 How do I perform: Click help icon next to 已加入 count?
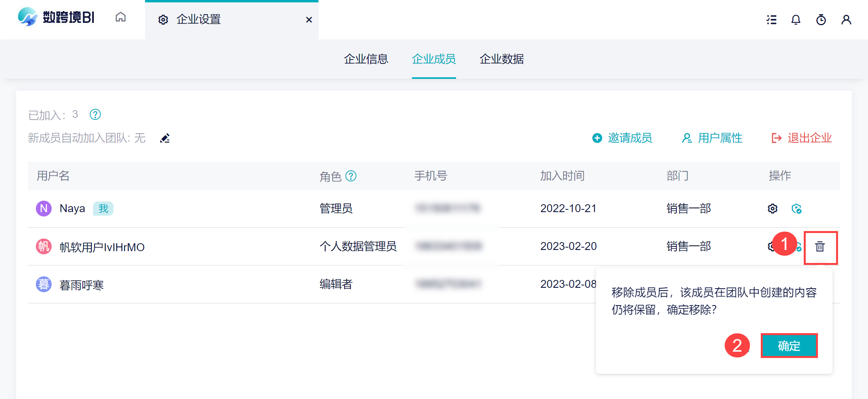coord(95,115)
